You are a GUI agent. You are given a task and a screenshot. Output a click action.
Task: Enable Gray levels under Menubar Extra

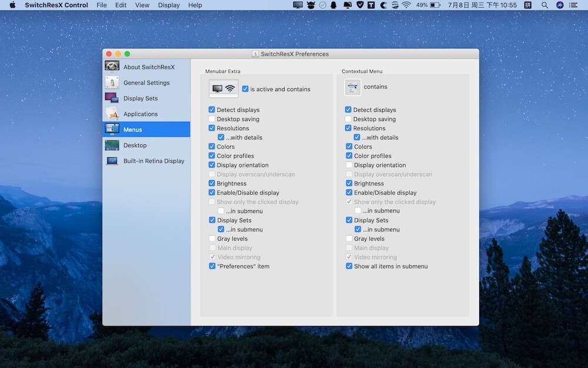(212, 238)
